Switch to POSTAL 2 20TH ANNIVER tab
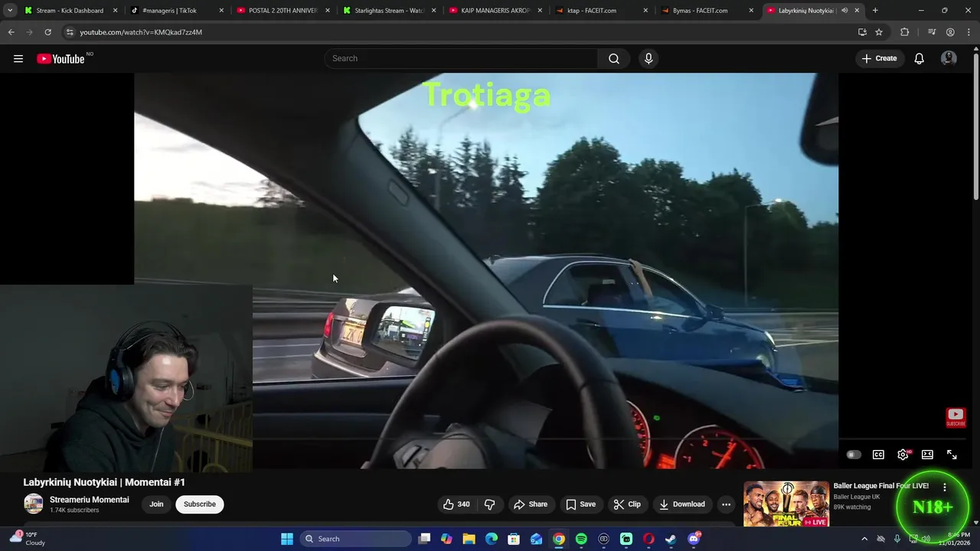 click(x=282, y=11)
